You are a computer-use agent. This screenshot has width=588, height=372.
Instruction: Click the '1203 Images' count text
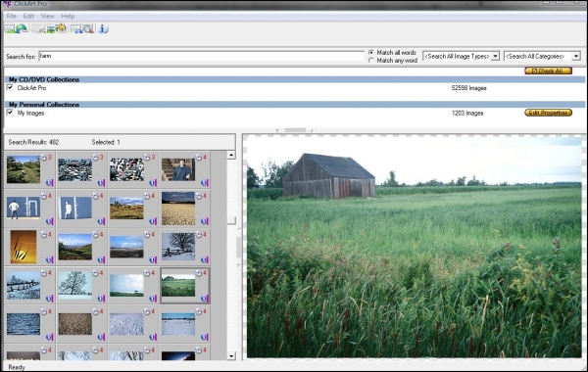tap(467, 113)
